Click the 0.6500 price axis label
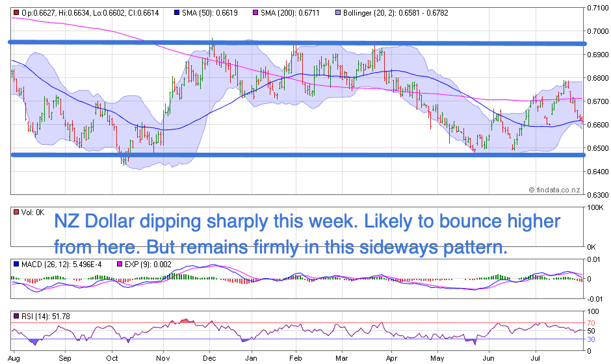The image size is (611, 364). click(598, 148)
